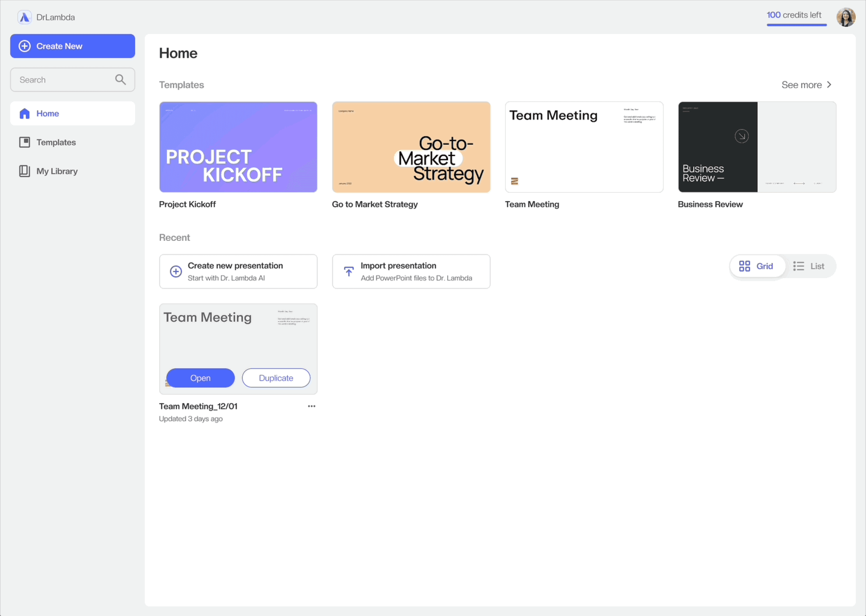Click the Templates sidebar icon
This screenshot has width=866, height=616.
point(25,143)
